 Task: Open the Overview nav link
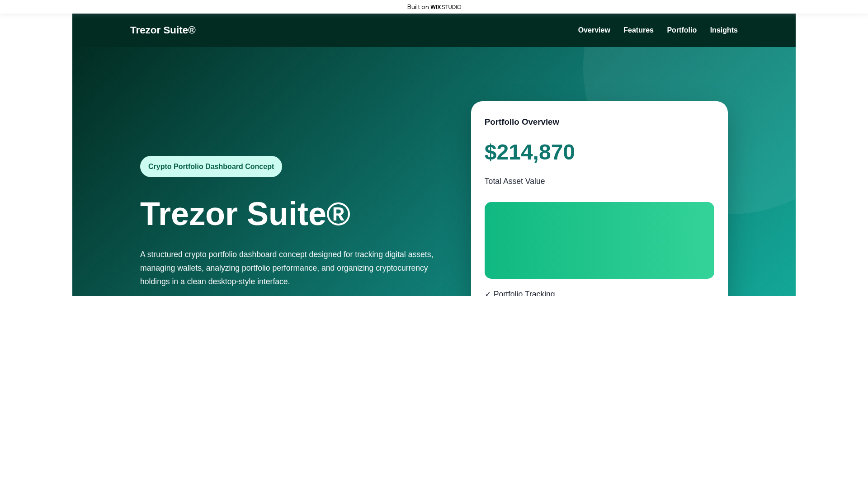pyautogui.click(x=594, y=30)
